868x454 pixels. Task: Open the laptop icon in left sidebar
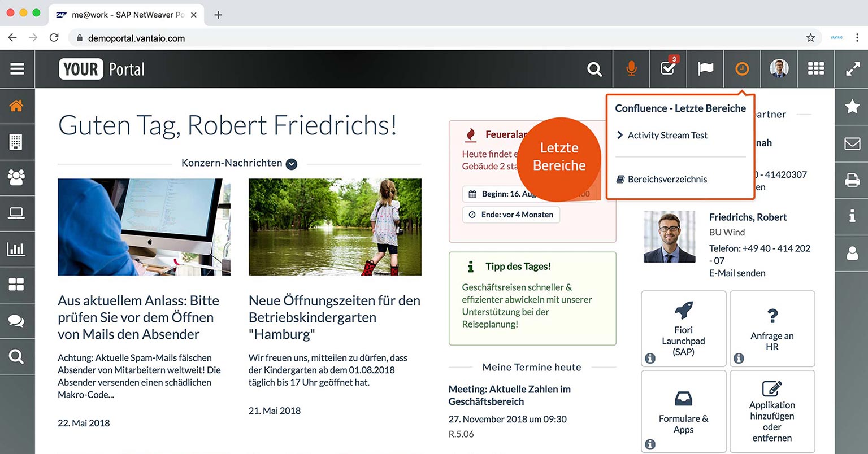[16, 213]
